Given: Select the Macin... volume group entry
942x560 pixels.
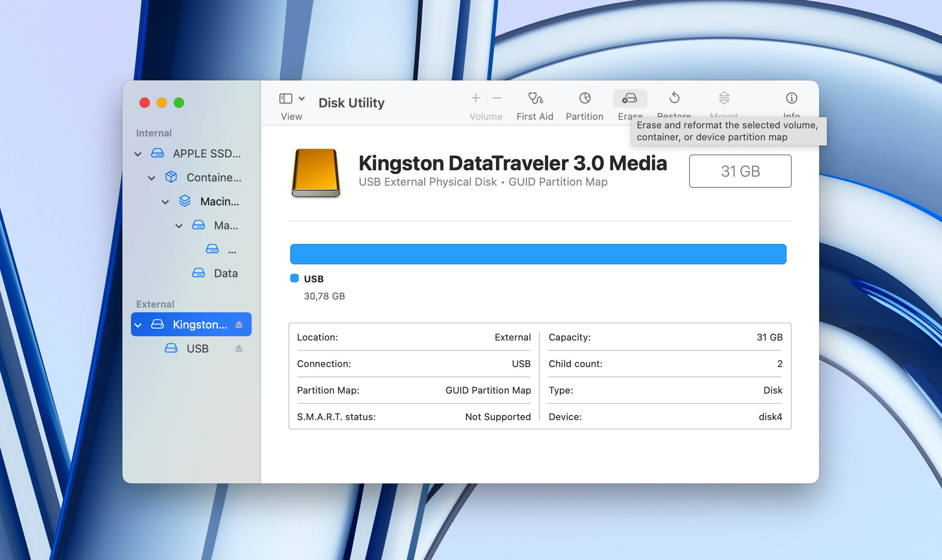Looking at the screenshot, I should point(219,201).
